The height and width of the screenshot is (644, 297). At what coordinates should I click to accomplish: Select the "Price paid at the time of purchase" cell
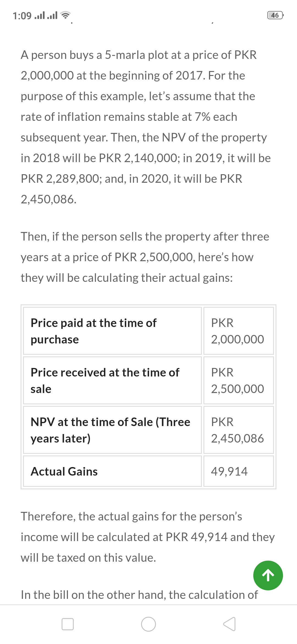click(x=112, y=331)
